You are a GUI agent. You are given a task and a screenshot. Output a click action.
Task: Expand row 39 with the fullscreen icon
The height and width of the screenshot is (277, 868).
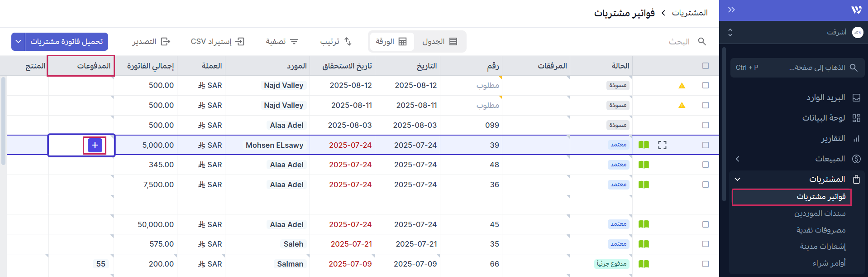point(662,145)
